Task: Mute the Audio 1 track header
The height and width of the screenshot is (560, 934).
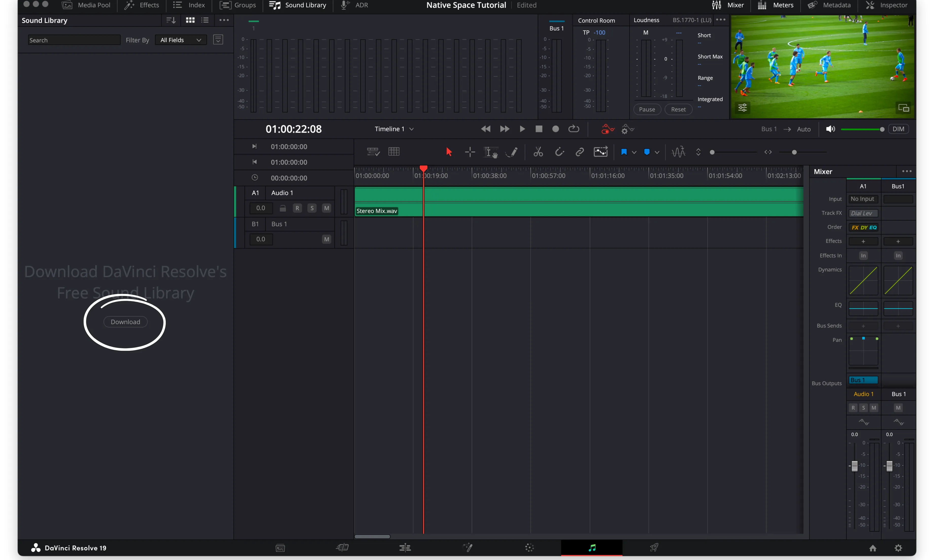Action: 327,208
